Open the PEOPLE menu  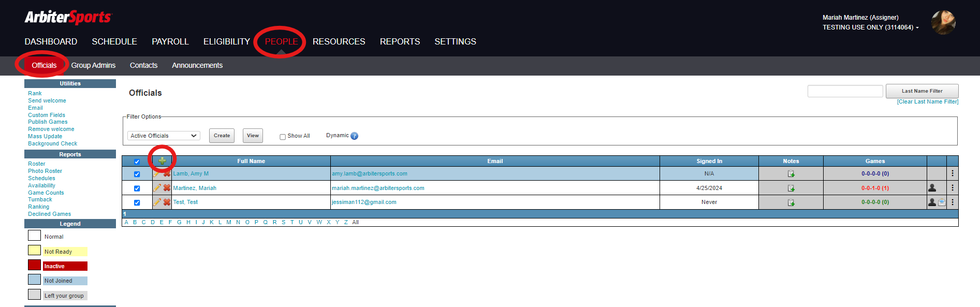(x=282, y=41)
